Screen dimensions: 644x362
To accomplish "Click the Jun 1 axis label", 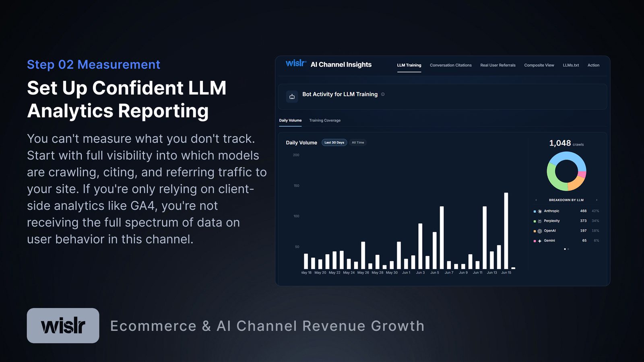I will [x=406, y=273].
